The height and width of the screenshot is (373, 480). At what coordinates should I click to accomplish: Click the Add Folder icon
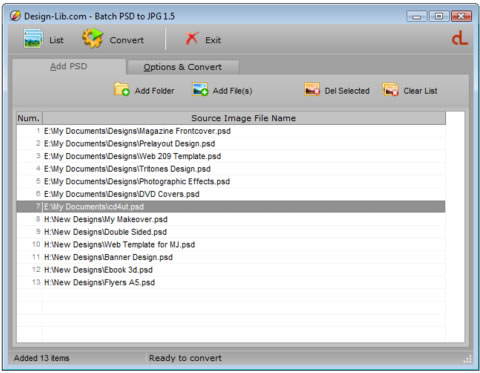click(x=122, y=89)
